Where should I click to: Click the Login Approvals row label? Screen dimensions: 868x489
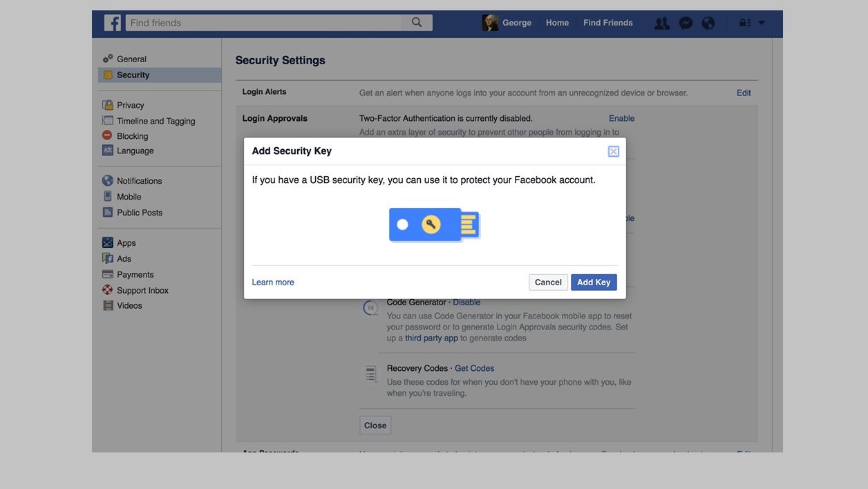[275, 118]
